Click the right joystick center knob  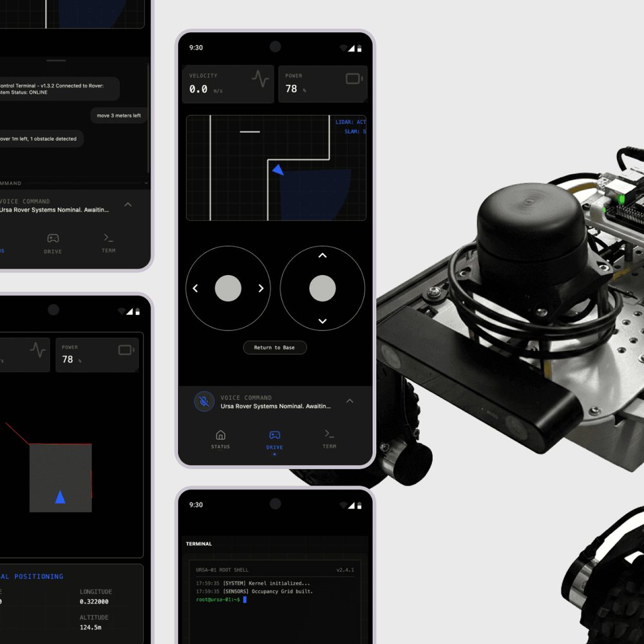pyautogui.click(x=323, y=289)
